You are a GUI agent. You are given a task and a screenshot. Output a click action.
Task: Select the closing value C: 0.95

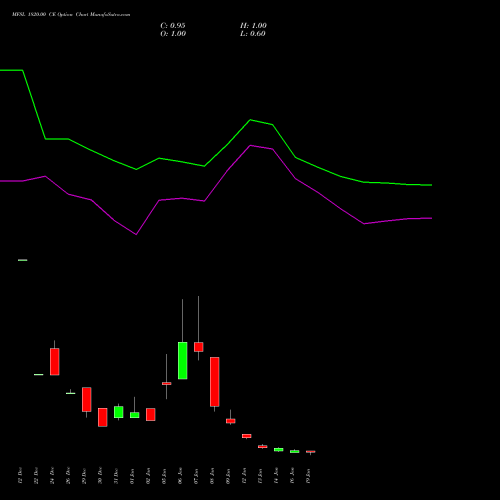pos(173,26)
